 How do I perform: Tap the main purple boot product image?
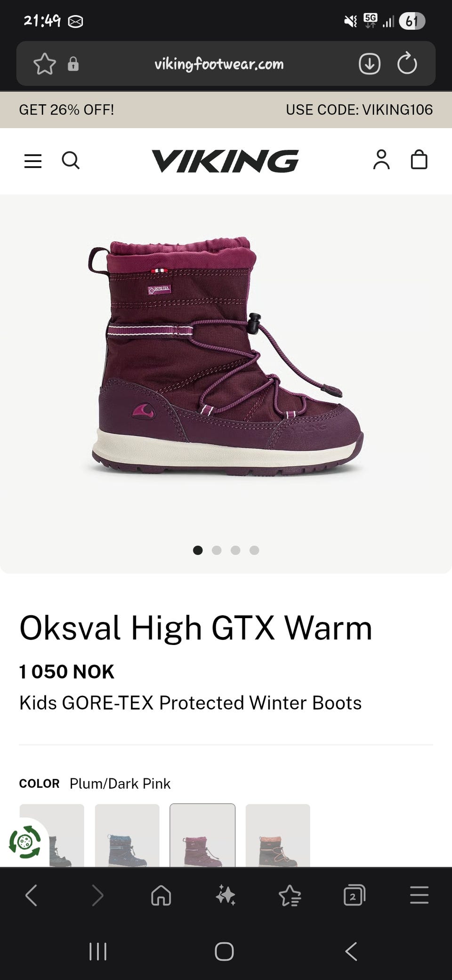click(x=226, y=357)
